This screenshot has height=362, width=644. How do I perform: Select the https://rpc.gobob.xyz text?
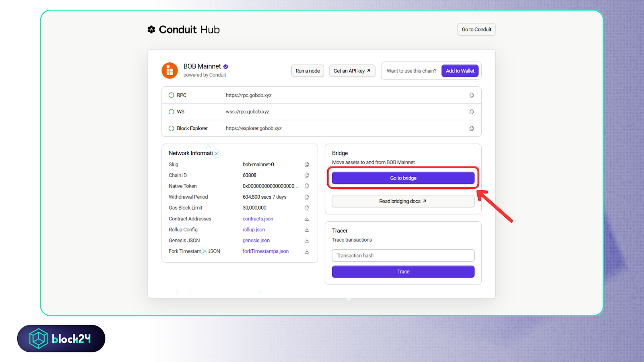tap(249, 95)
